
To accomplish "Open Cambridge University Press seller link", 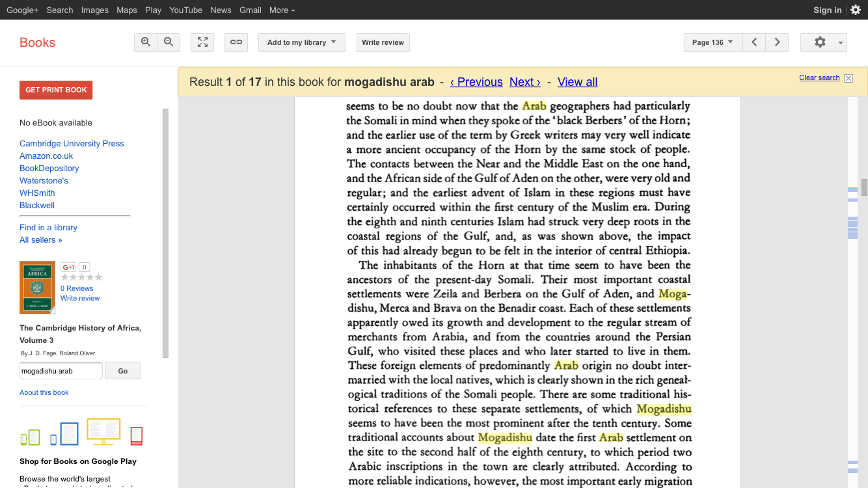I will coord(72,143).
